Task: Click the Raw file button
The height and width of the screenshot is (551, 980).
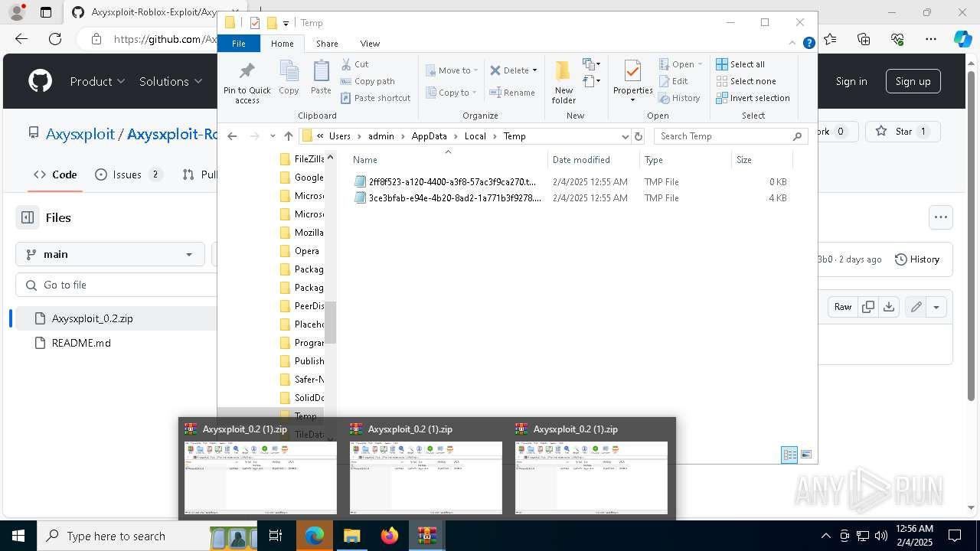Action: [843, 307]
